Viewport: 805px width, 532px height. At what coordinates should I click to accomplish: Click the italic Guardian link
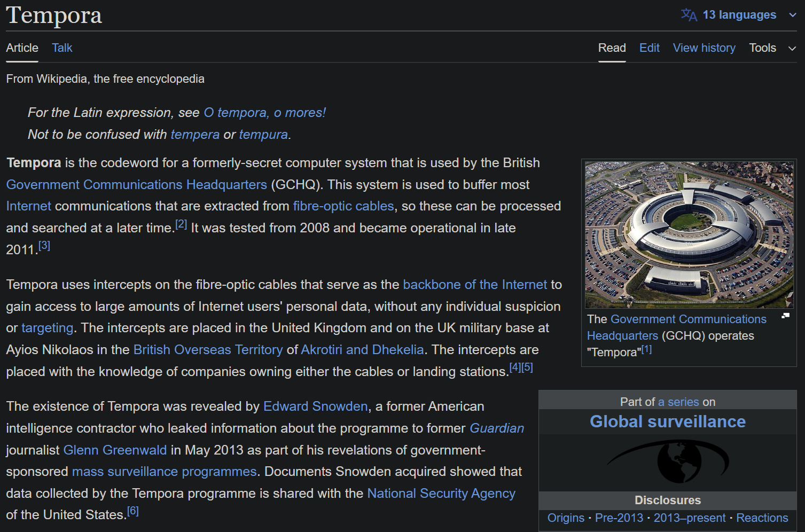point(497,428)
